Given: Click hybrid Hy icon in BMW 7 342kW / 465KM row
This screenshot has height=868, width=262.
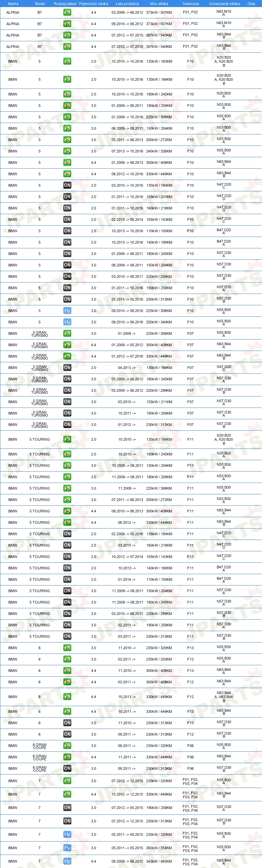Looking at the screenshot, I should click(67, 861).
